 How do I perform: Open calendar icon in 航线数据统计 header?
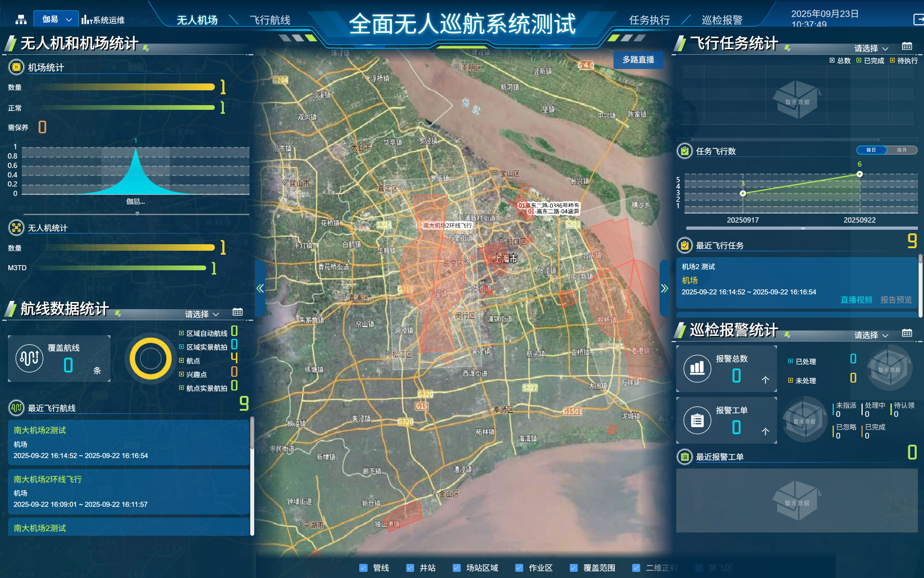coord(238,312)
